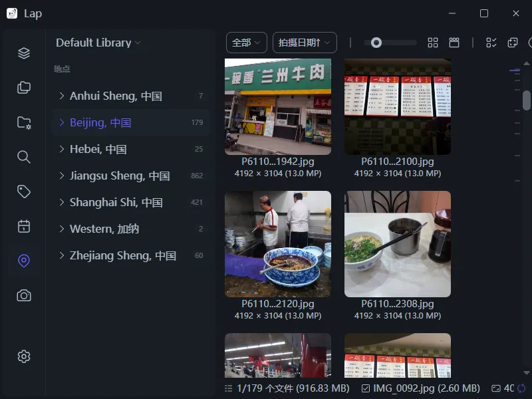
Task: Click the fit-to-frame toolbar icon
Action: [x=512, y=43]
